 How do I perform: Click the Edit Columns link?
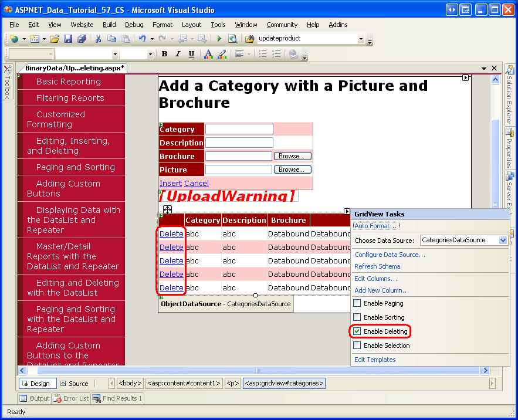[375, 279]
